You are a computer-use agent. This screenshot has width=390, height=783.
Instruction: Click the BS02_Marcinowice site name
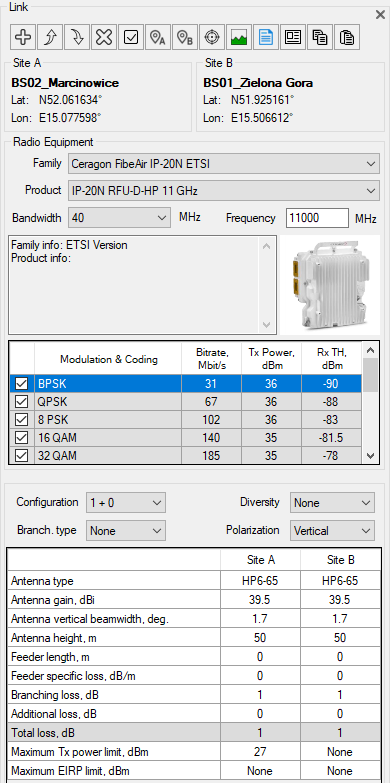click(65, 83)
